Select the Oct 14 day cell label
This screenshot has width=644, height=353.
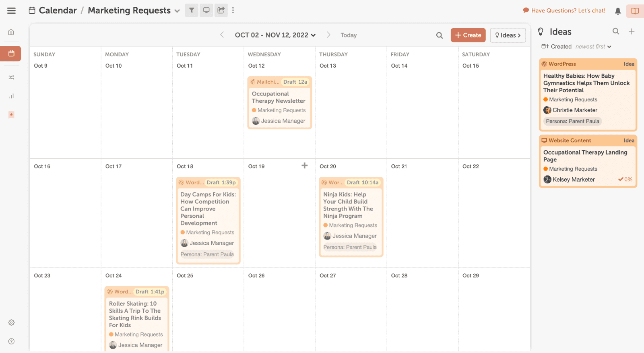399,66
